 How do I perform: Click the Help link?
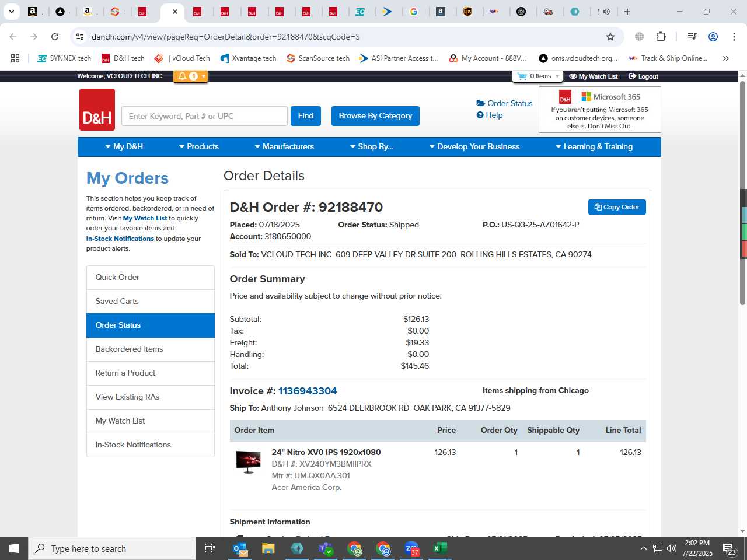pos(490,115)
